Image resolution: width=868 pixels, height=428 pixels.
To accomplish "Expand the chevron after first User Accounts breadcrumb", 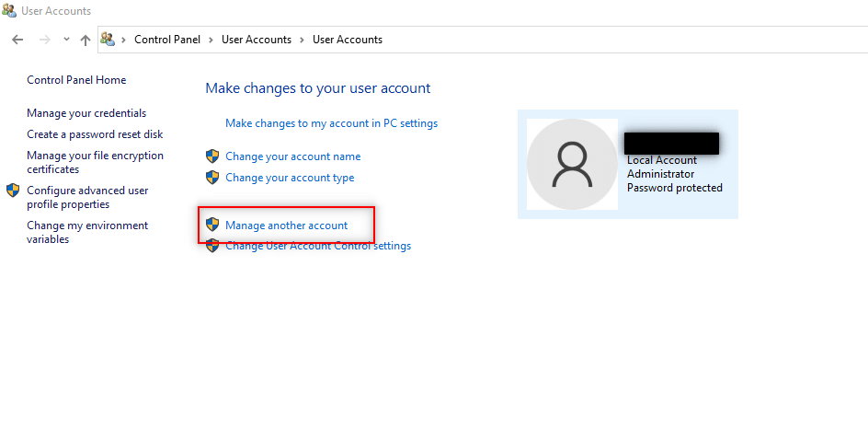I will (303, 40).
